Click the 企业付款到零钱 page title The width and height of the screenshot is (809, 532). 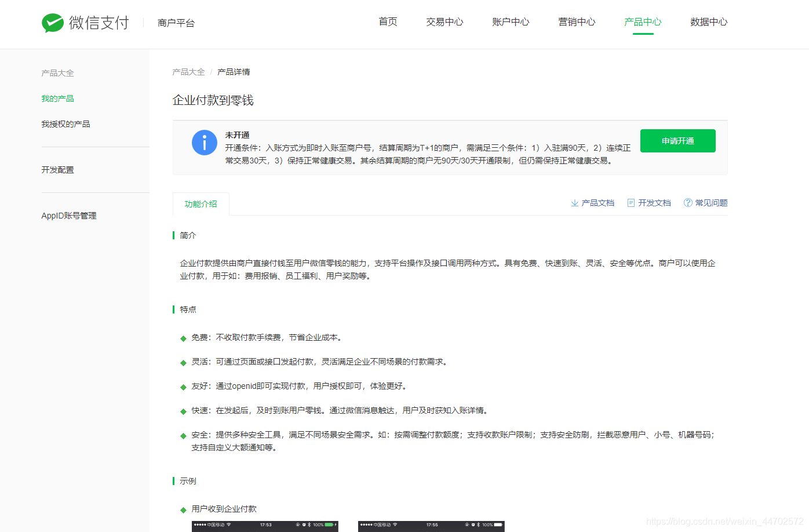click(x=213, y=100)
